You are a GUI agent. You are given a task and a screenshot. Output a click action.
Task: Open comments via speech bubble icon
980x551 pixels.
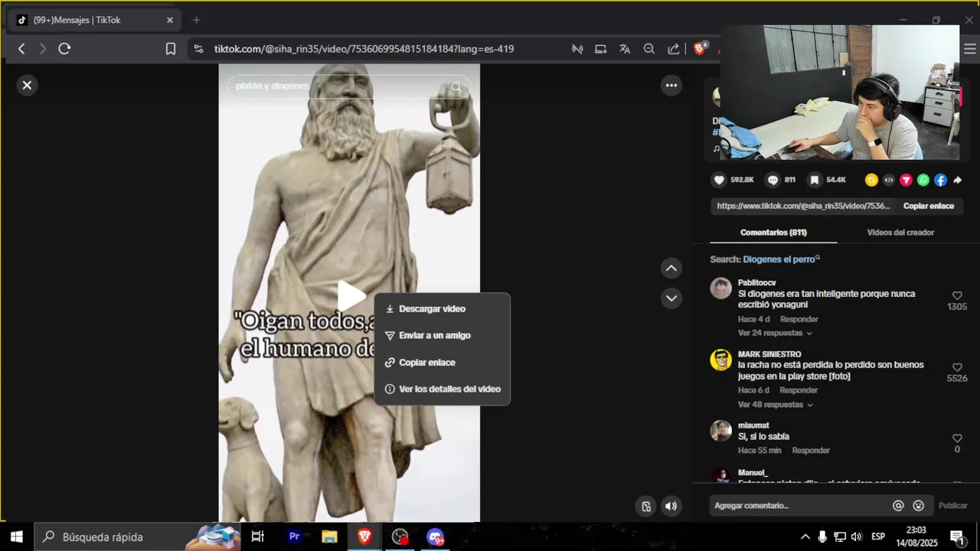point(773,180)
